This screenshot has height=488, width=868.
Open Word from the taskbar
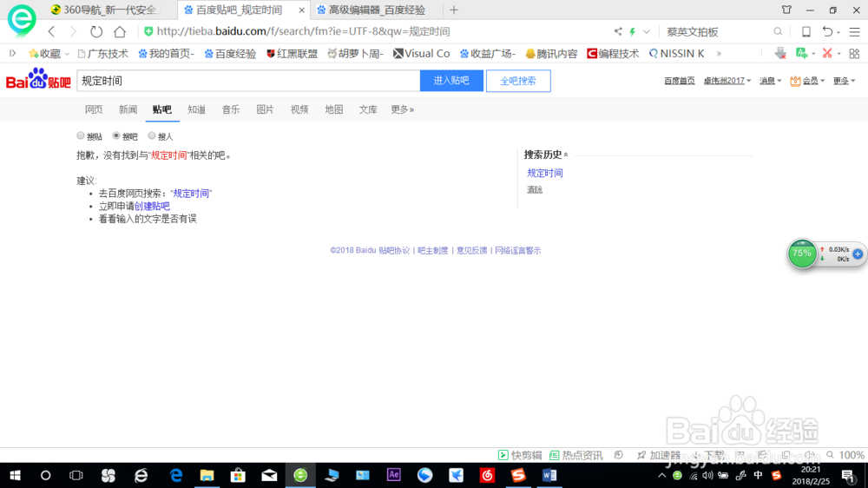(x=549, y=475)
